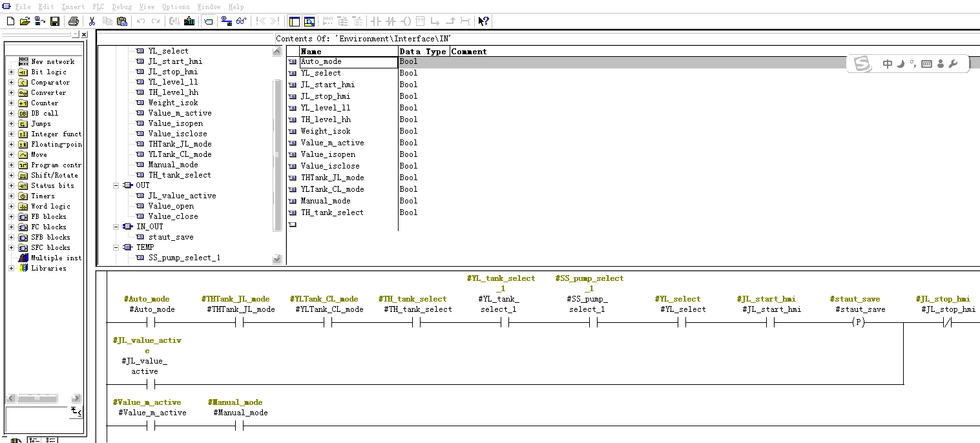Select SS_pump_select_1 in the interface tree
This screenshot has height=443, width=980.
coord(184,258)
